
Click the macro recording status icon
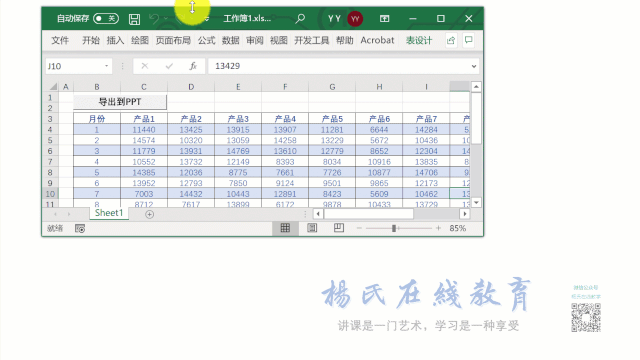pyautogui.click(x=80, y=229)
